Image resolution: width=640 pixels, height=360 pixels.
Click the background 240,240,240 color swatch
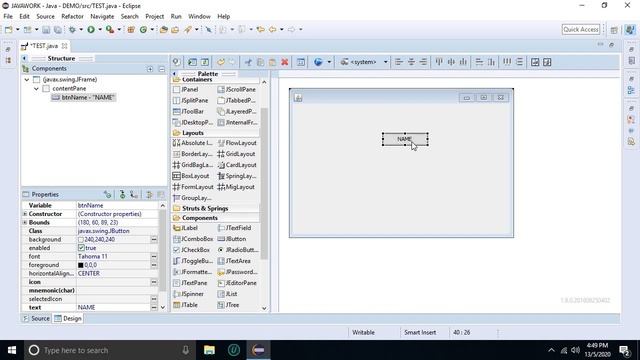(80, 240)
